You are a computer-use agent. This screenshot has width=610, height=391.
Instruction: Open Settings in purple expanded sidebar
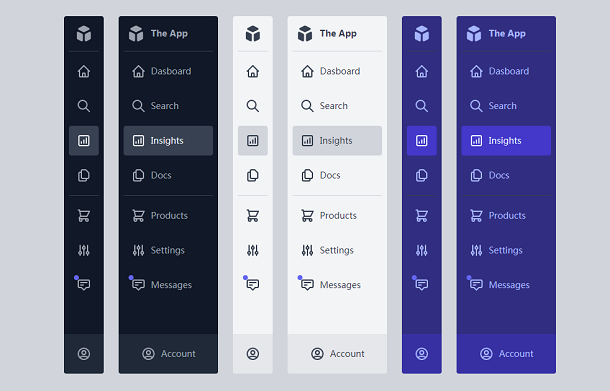(x=506, y=250)
